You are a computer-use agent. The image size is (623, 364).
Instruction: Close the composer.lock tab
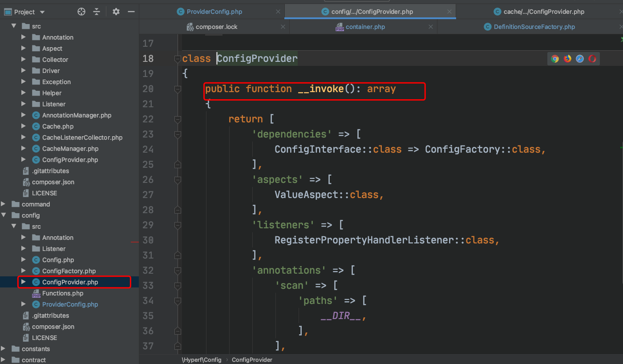[x=283, y=27]
